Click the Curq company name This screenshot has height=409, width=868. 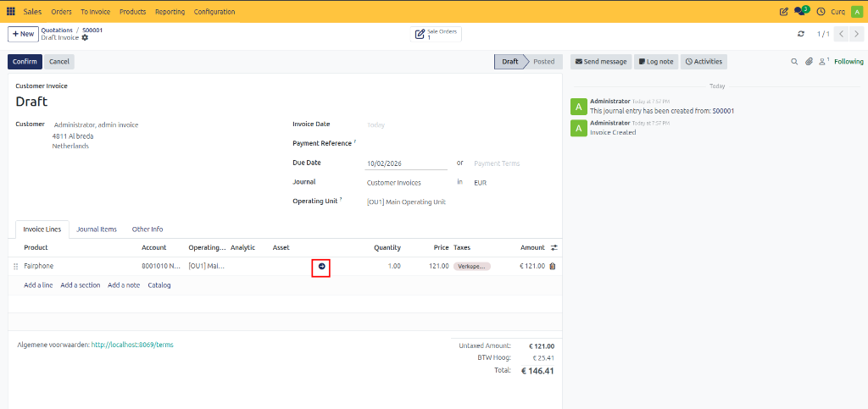(x=837, y=12)
